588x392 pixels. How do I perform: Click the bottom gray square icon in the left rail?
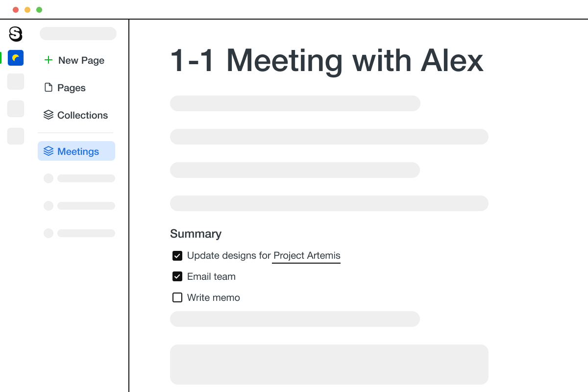pyautogui.click(x=15, y=136)
